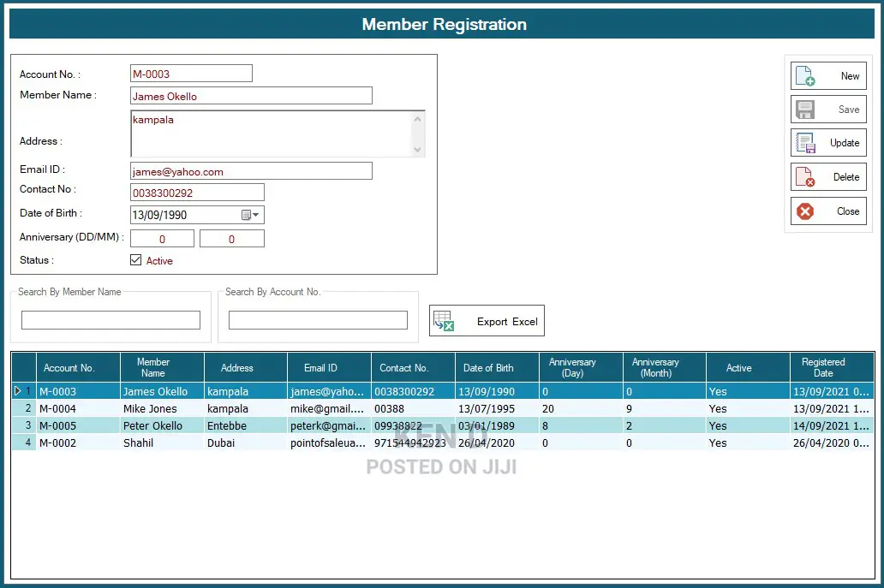Click the Search By Account No. box

click(x=318, y=320)
